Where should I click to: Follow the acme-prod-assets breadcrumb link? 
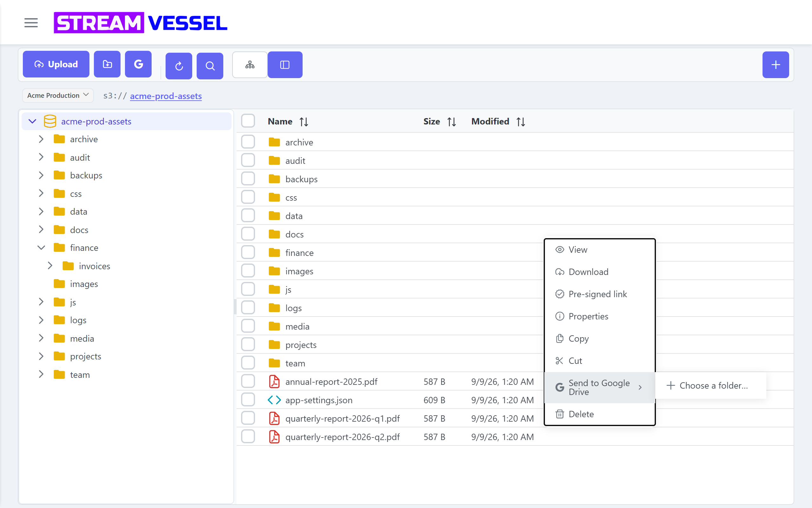point(166,96)
